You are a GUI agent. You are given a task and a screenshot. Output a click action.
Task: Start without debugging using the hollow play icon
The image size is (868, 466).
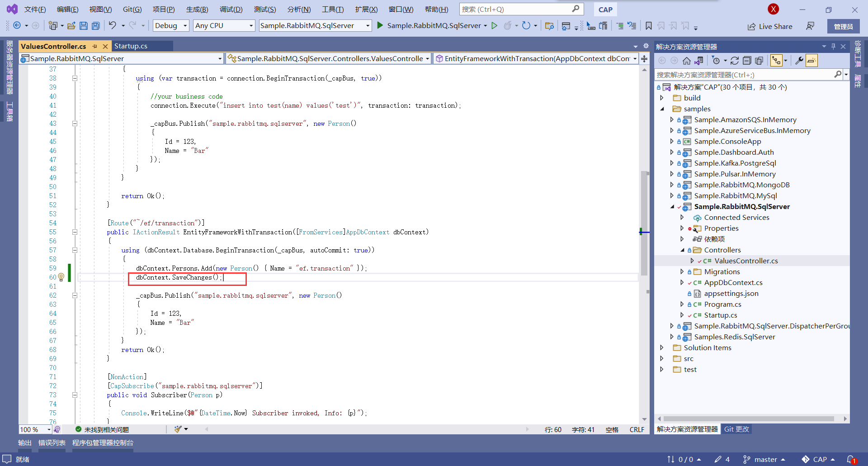click(x=495, y=26)
